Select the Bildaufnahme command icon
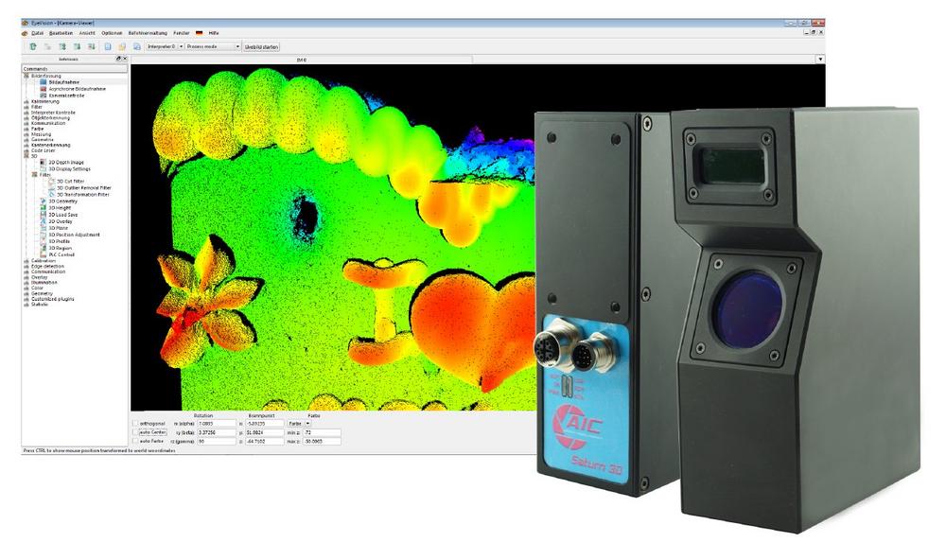 click(44, 82)
